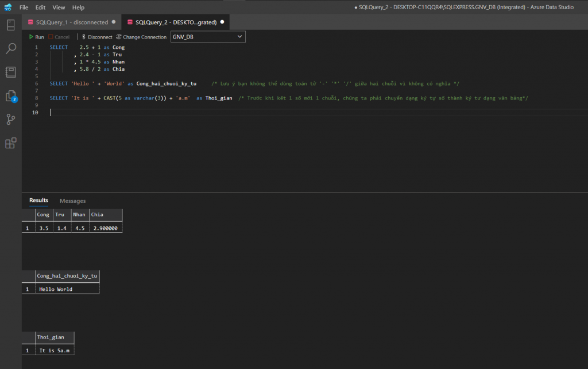Open the Extensions view icon

tap(10, 143)
